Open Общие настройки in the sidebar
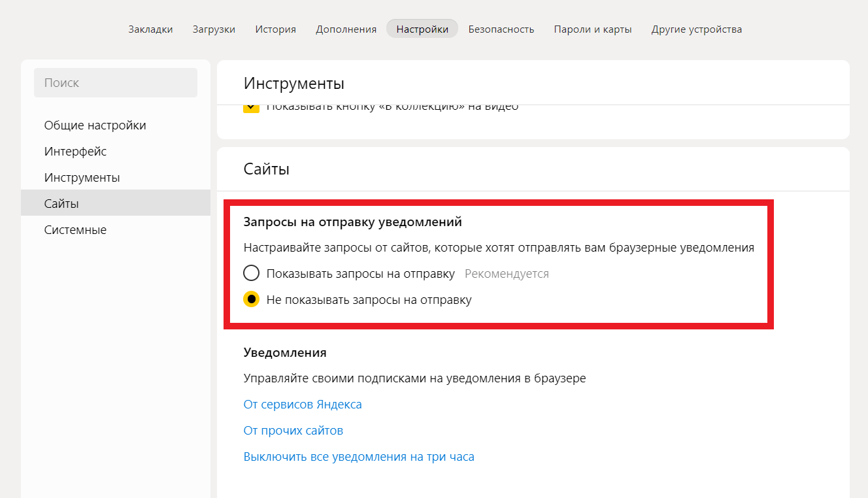The height and width of the screenshot is (498, 868). pyautogui.click(x=95, y=125)
